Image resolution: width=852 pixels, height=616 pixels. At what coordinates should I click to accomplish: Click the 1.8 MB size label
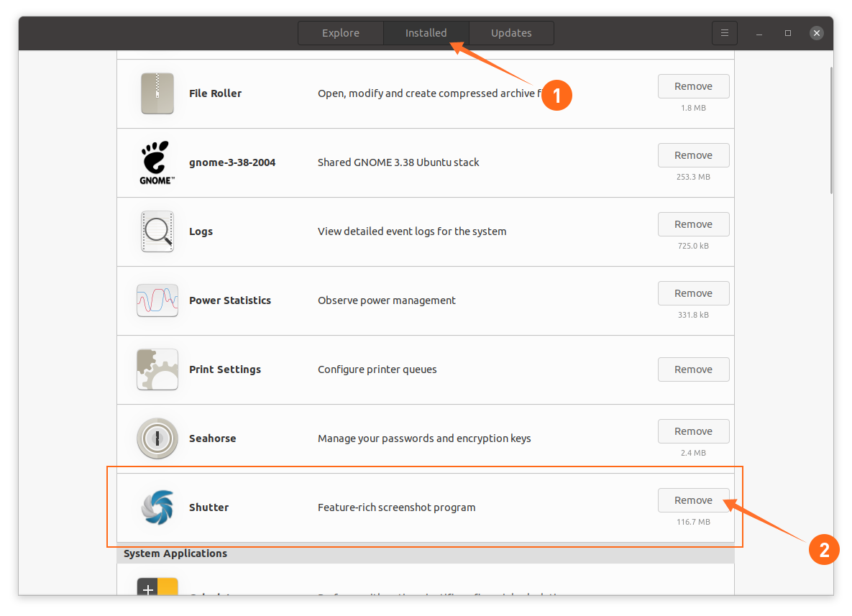693,108
